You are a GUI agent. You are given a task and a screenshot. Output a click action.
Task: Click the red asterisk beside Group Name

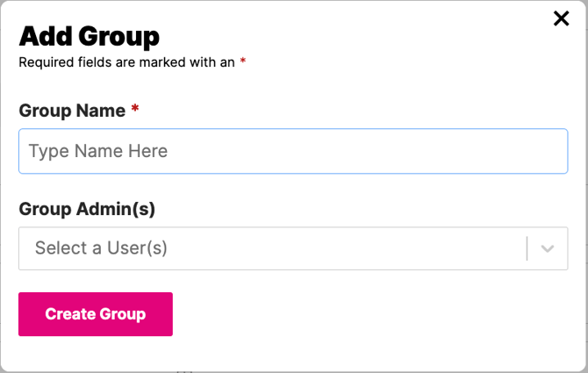coord(135,109)
